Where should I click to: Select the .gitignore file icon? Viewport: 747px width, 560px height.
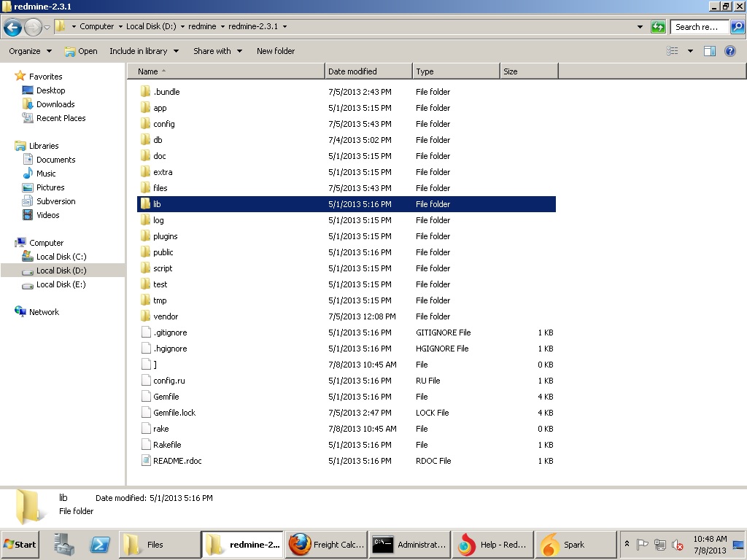click(146, 332)
